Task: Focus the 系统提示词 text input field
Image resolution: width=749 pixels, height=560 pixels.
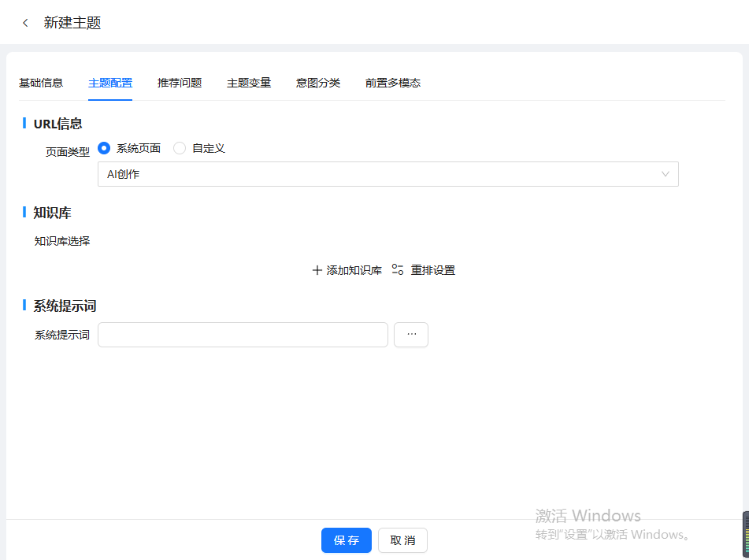Action: click(243, 335)
